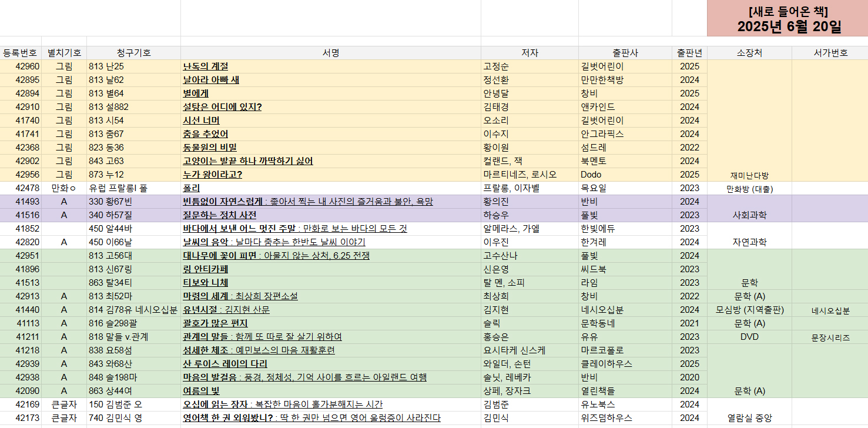This screenshot has width=868, height=428.
Task: Open the title link 춤을 추었어
Action: pos(205,134)
